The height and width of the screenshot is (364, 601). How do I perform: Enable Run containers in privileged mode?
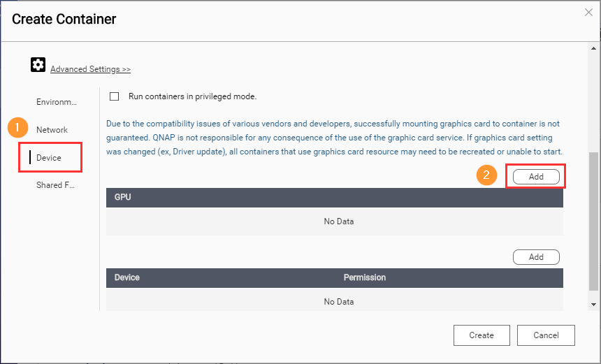115,96
